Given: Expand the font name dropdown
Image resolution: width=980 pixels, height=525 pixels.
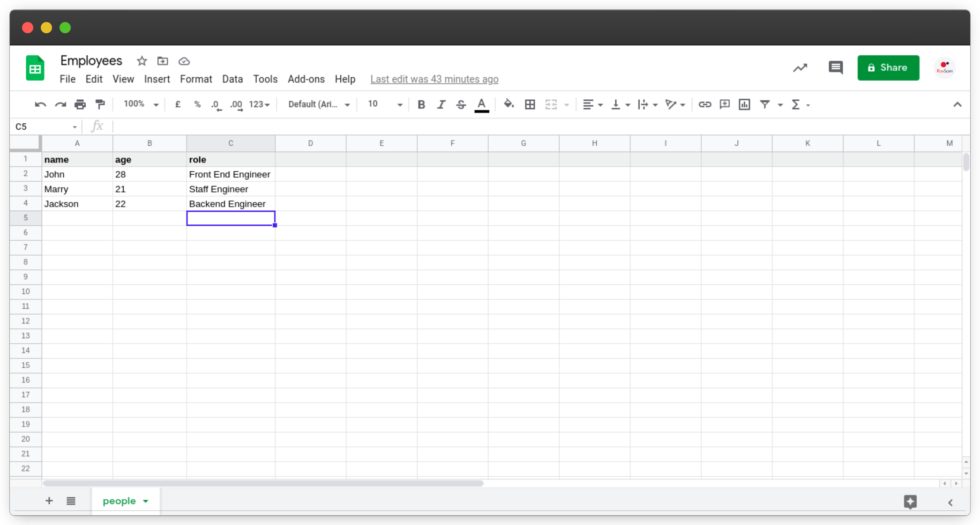Looking at the screenshot, I should [347, 104].
